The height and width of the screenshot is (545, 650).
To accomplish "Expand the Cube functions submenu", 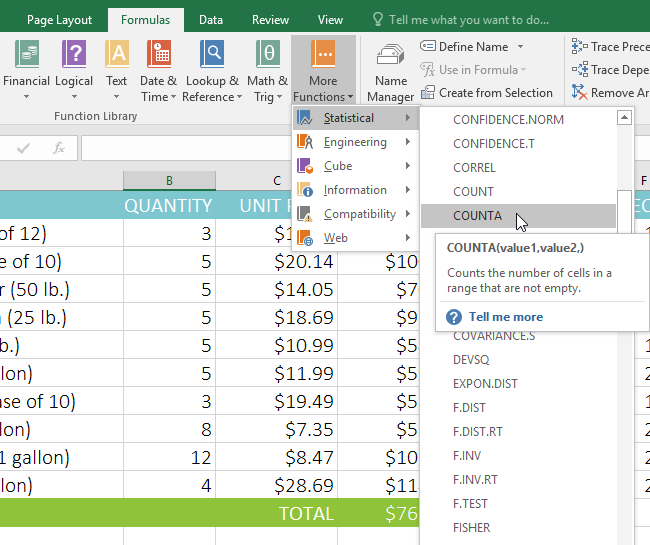I will (355, 166).
